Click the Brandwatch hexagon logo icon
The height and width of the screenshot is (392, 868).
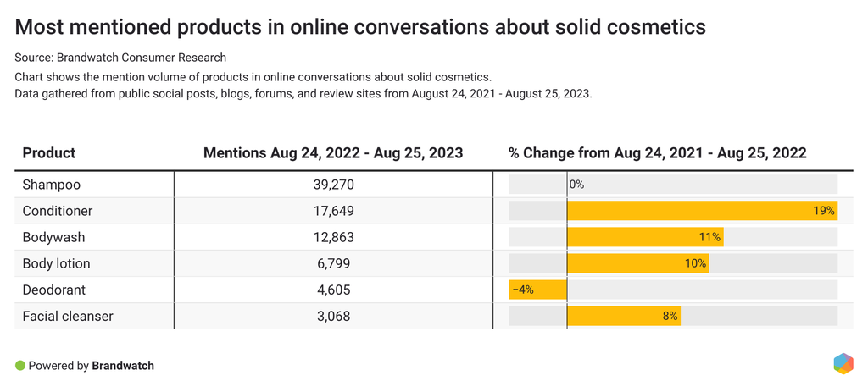point(843,364)
